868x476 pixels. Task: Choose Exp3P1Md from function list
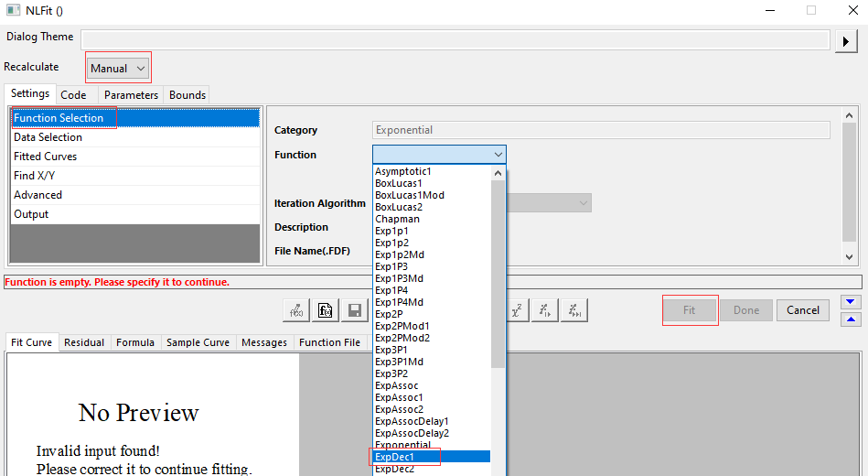(433, 362)
